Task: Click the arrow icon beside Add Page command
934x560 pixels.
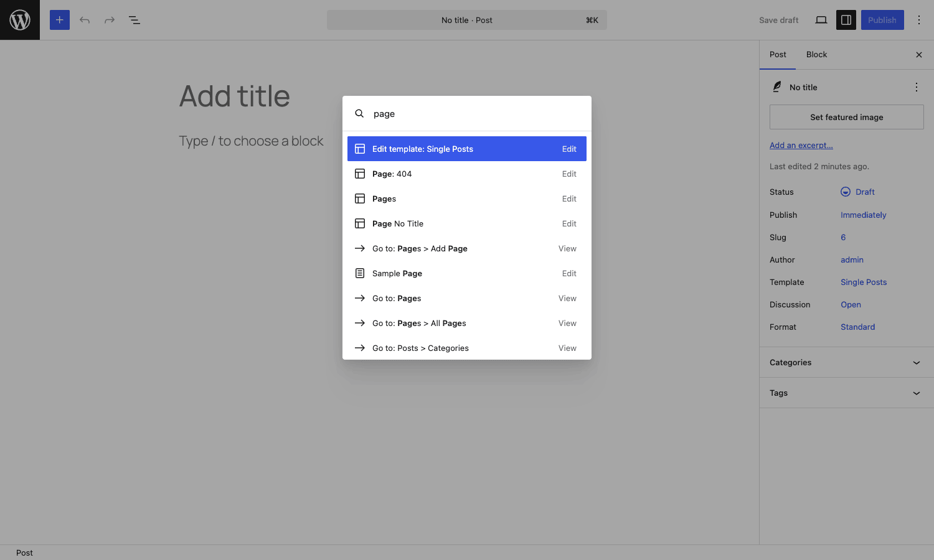Action: (x=360, y=248)
